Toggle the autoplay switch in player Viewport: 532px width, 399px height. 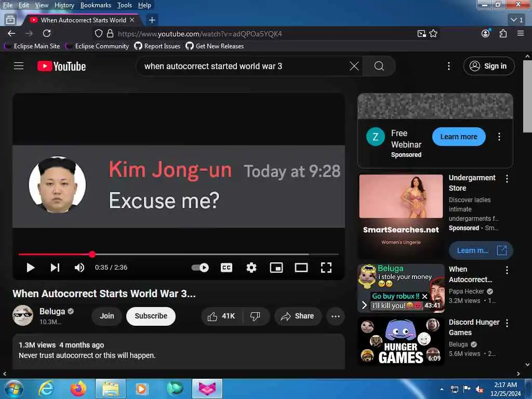click(x=200, y=268)
